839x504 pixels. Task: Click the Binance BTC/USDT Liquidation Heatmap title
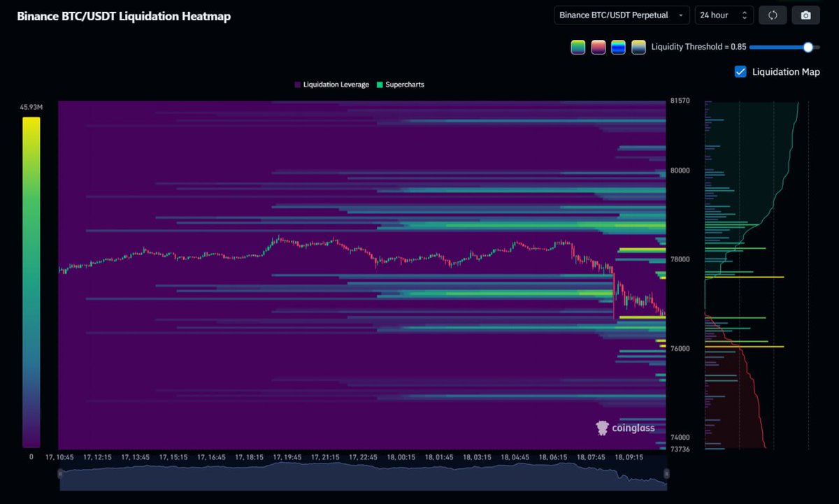tap(124, 16)
